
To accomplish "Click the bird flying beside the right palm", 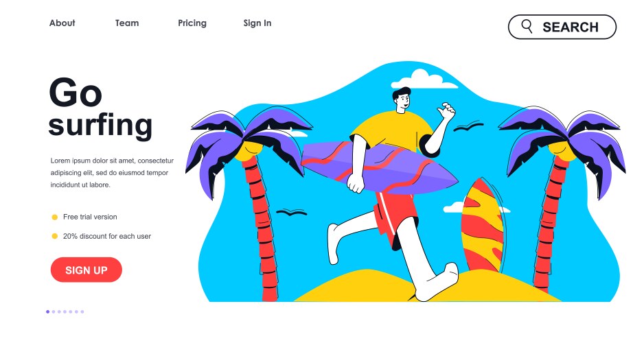I will (x=468, y=126).
